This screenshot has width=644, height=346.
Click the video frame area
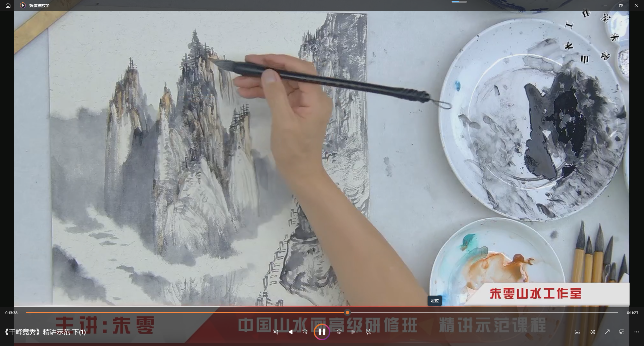click(321, 158)
